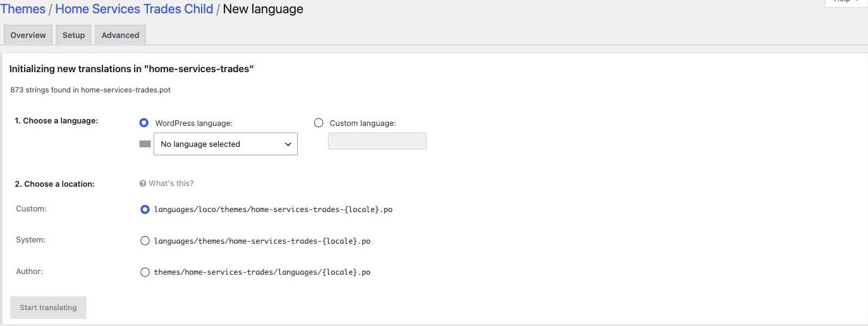Click the 1. Choose a language label
The image size is (868, 326).
click(x=56, y=120)
